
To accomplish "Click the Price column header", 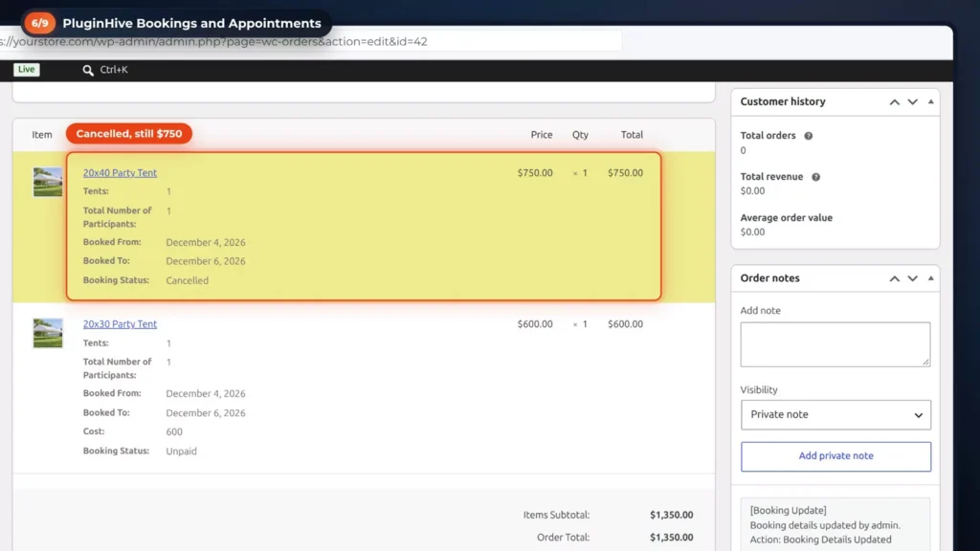I will click(x=542, y=134).
